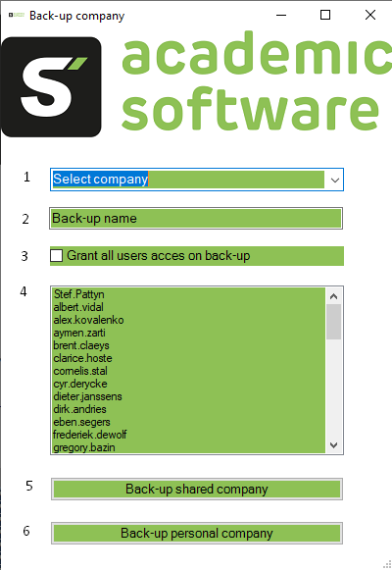
Task: Maximize the Back-up company window
Action: tap(325, 16)
